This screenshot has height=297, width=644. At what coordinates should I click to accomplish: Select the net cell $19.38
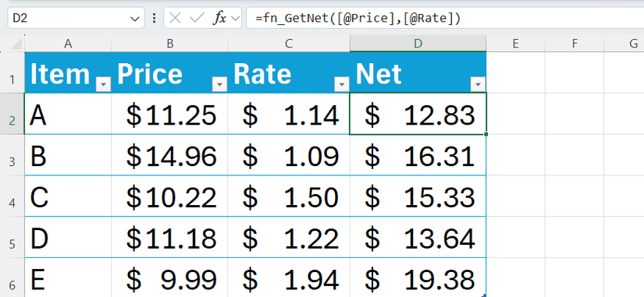418,278
